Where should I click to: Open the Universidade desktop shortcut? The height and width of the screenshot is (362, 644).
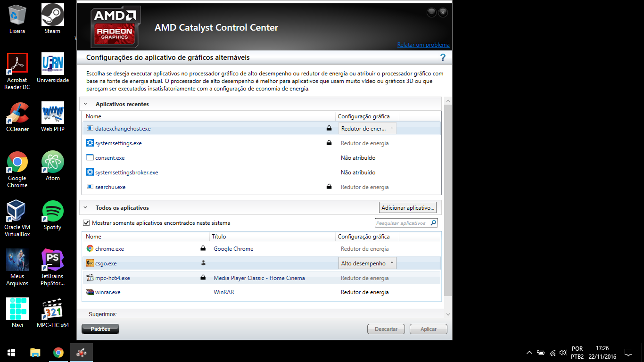point(53,67)
